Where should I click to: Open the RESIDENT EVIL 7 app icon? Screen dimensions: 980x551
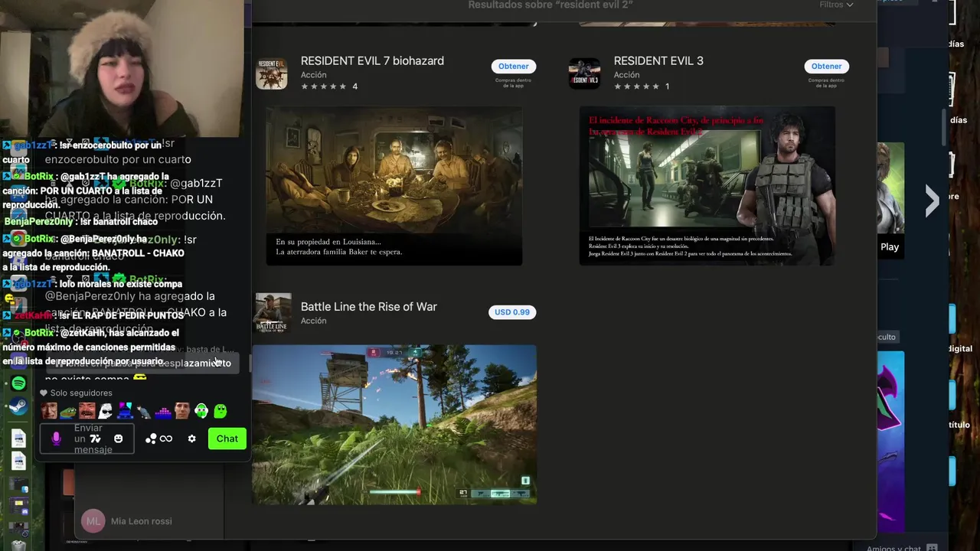[272, 73]
